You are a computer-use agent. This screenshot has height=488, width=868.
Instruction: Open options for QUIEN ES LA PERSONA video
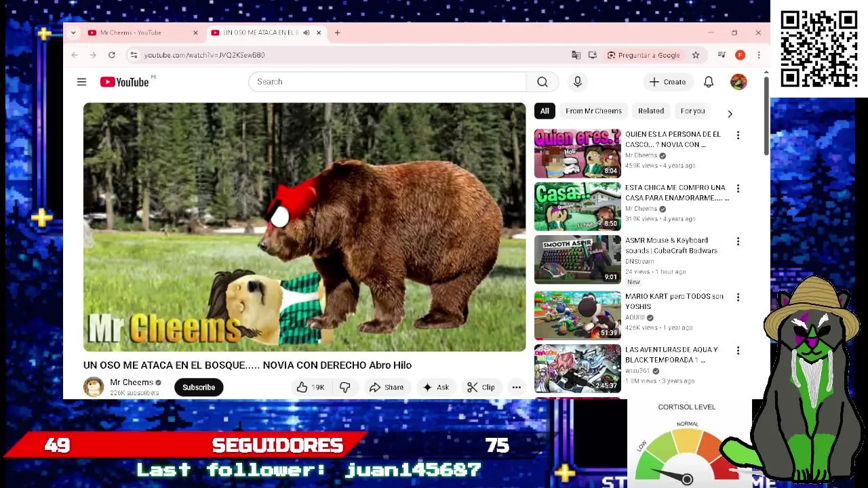coord(738,136)
